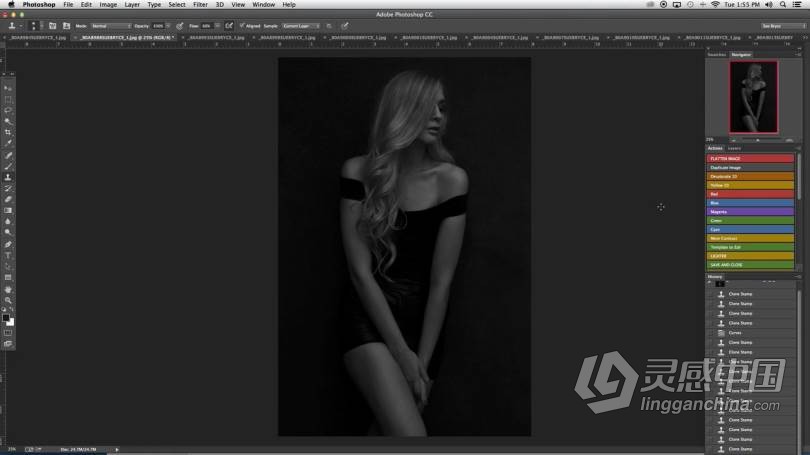810x455 pixels.
Task: Select the Dodge tool
Action: coord(8,232)
